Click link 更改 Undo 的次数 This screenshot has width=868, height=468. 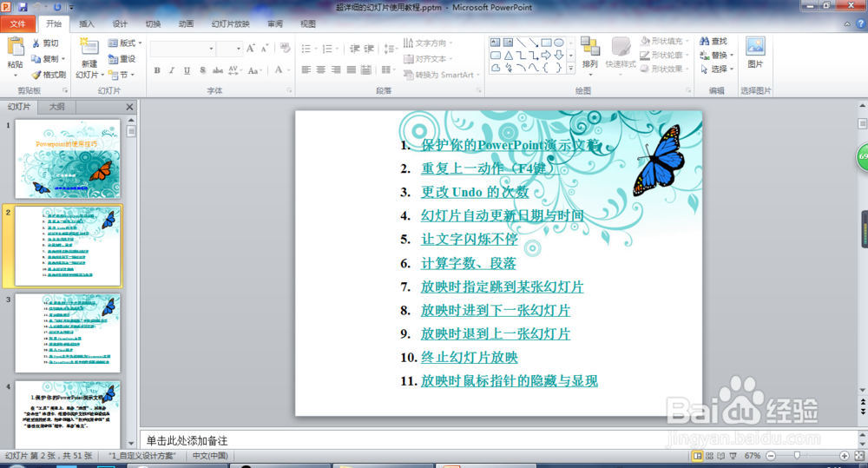[x=475, y=192]
